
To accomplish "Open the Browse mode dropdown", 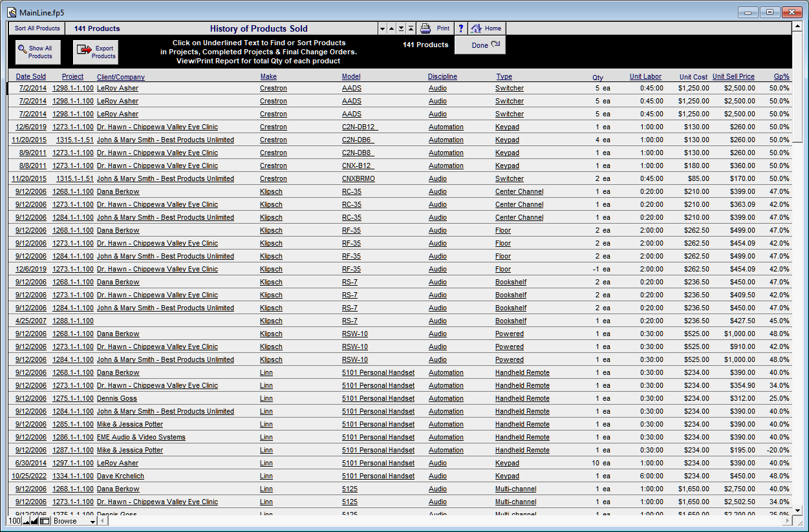I will [x=74, y=521].
